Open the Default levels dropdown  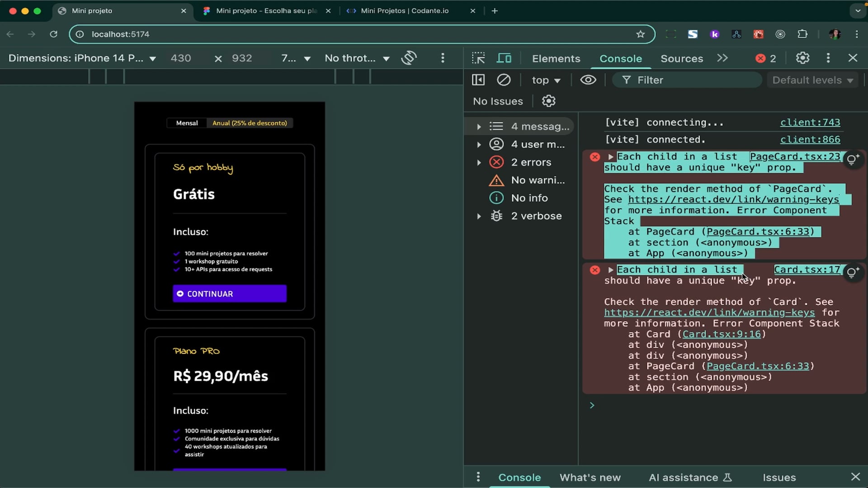[812, 80]
